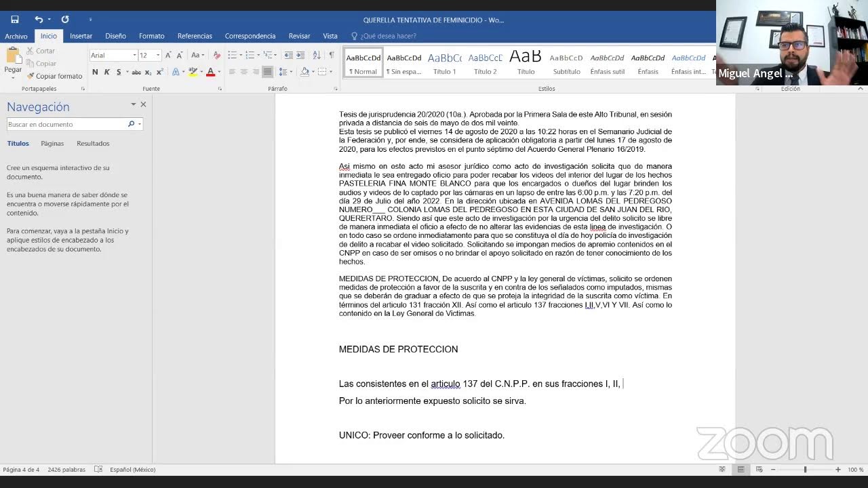Click Copiar formato (Format Painter)

coord(54,76)
